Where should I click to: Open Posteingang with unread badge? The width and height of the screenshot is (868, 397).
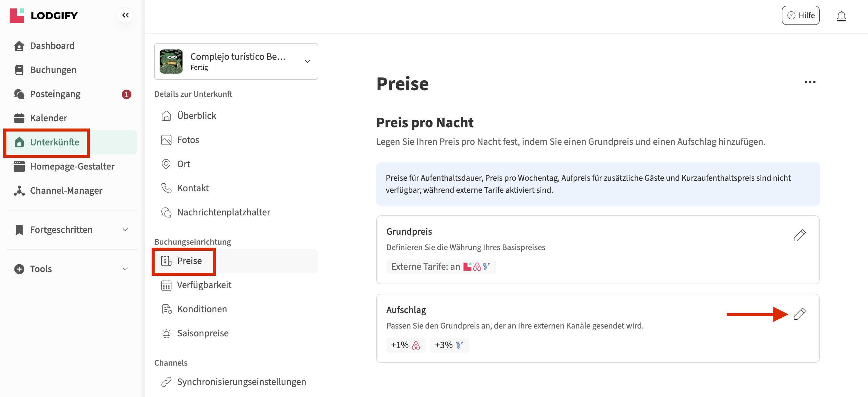[x=55, y=94]
